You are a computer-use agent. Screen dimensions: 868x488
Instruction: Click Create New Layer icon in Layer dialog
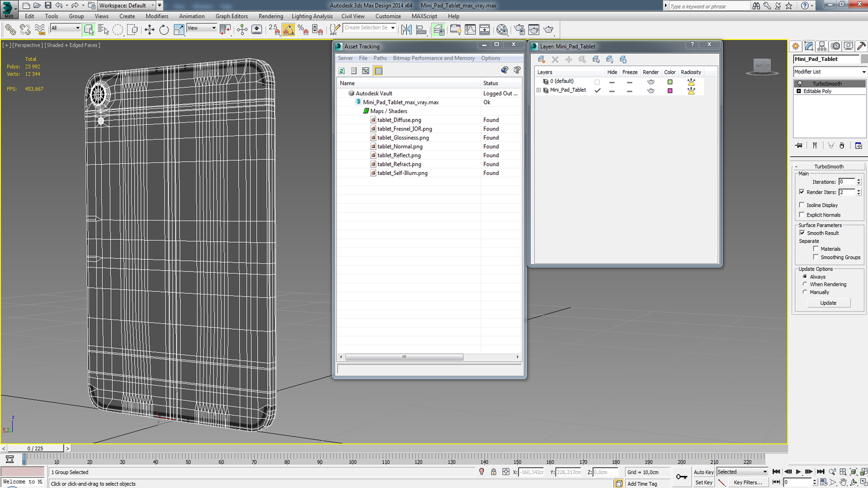point(541,60)
